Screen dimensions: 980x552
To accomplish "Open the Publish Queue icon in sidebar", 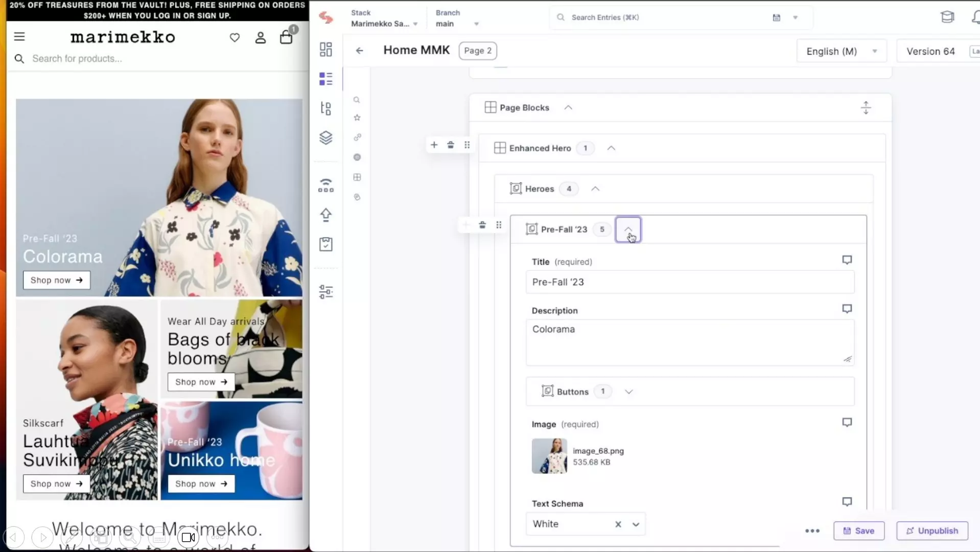I will (326, 185).
